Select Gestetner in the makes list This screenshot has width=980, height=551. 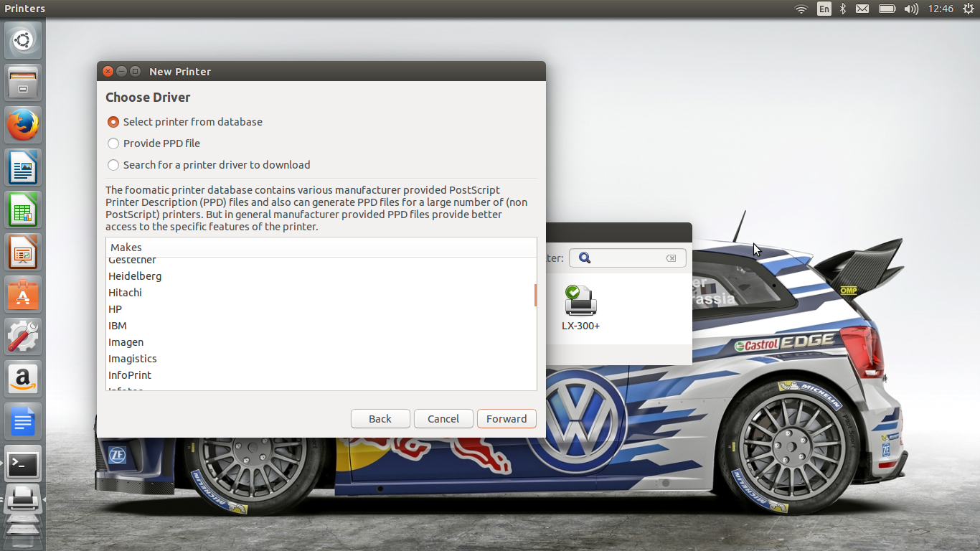click(321, 262)
